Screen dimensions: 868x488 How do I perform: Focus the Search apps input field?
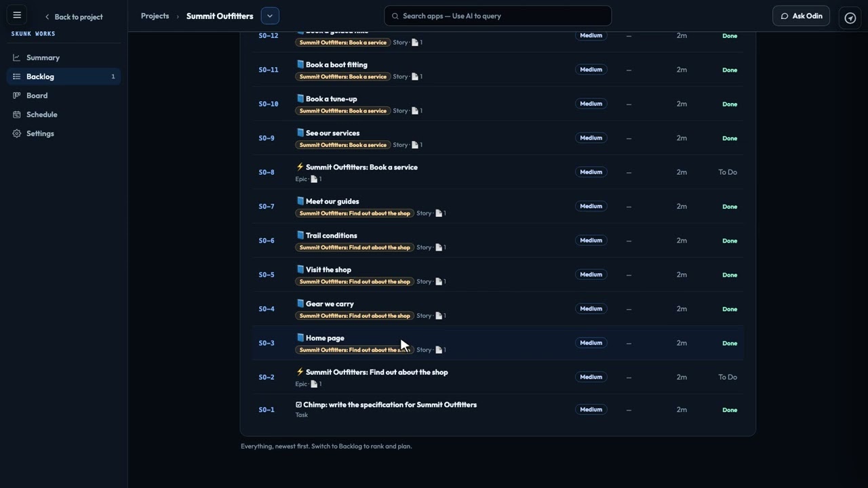(x=498, y=16)
